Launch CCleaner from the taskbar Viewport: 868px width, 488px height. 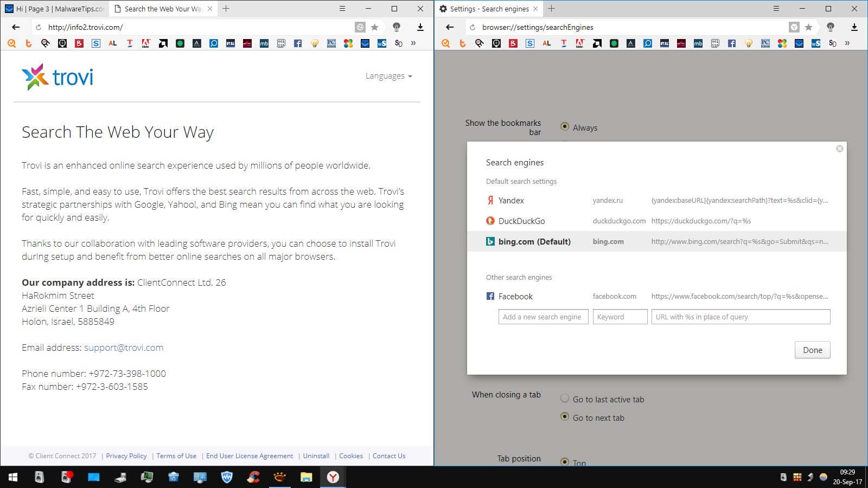pos(253,477)
